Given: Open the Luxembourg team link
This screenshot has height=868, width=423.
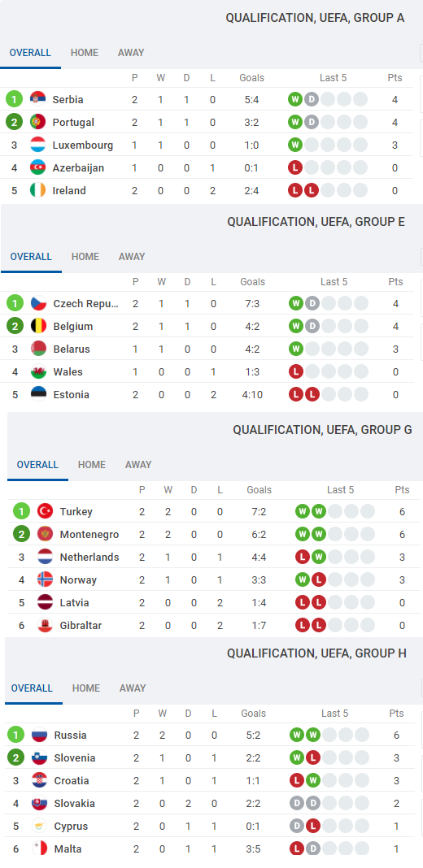Looking at the screenshot, I should [x=83, y=145].
